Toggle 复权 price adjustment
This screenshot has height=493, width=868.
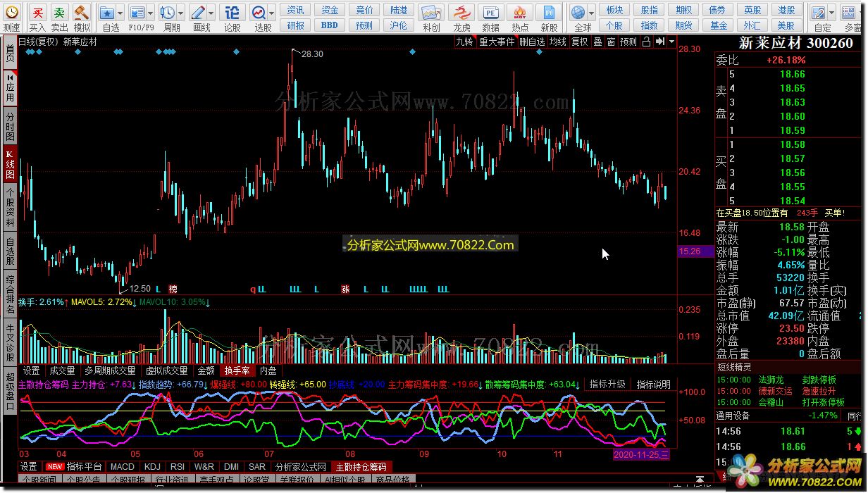pos(579,42)
